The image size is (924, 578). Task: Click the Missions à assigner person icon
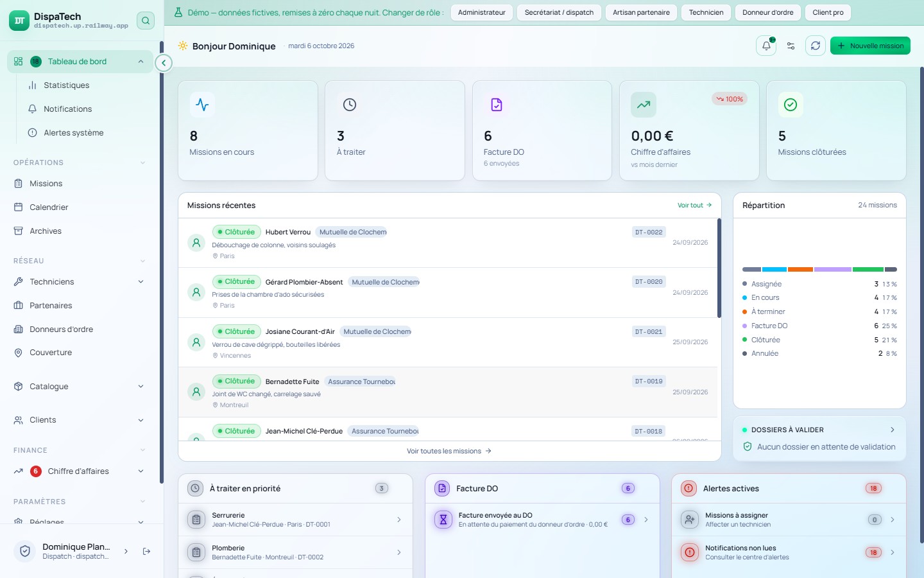pos(690,520)
